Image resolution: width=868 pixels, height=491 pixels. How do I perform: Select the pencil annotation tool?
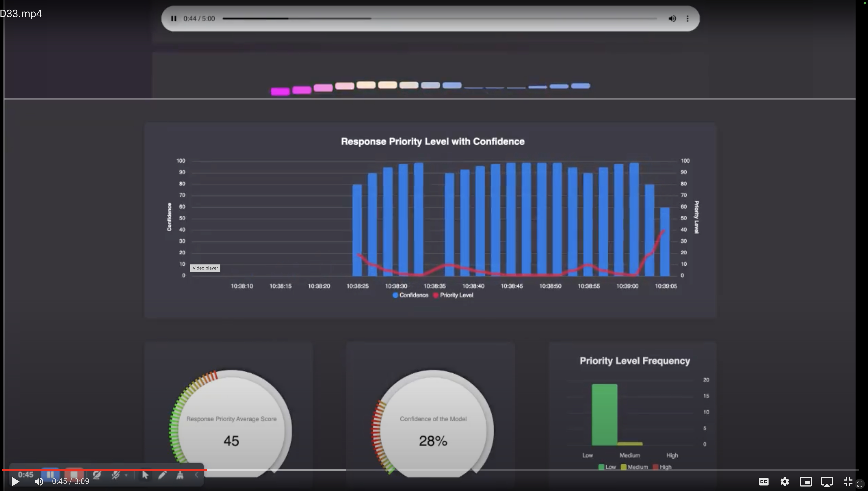(x=162, y=475)
